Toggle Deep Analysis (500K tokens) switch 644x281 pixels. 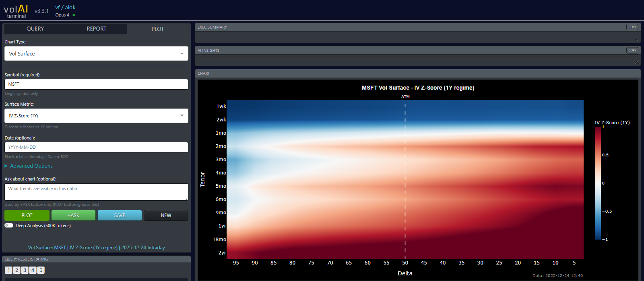pyautogui.click(x=9, y=226)
